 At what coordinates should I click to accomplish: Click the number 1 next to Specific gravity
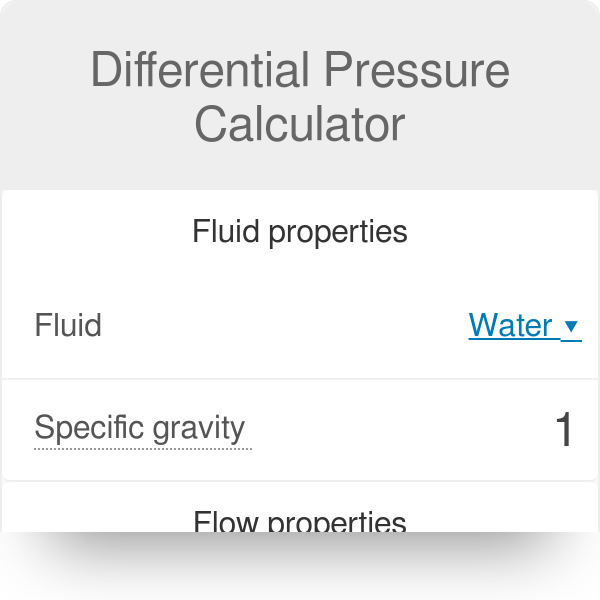564,430
